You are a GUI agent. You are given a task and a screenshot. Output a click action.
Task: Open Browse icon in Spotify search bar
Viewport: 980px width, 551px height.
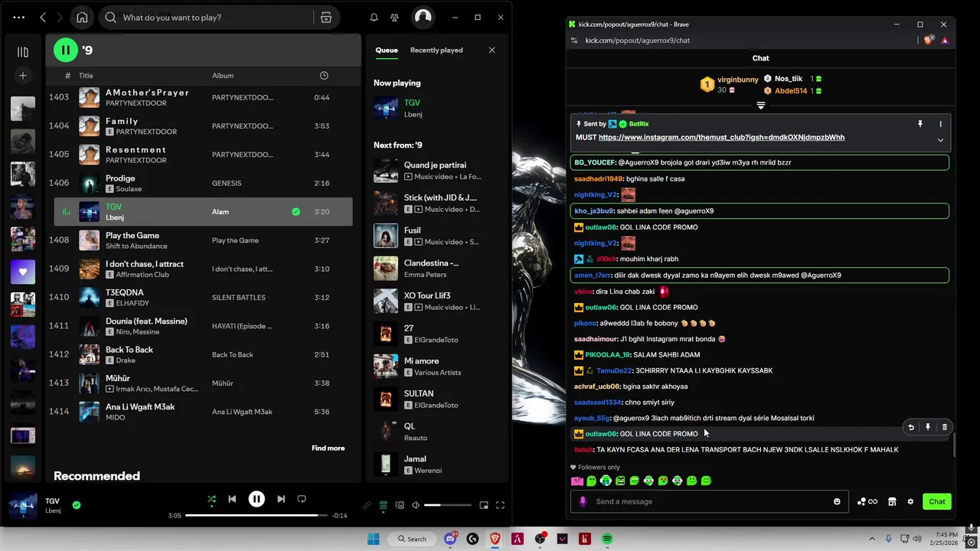coord(326,18)
